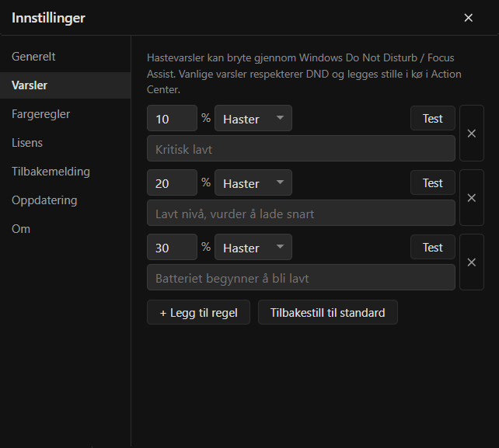Select the Varsler sidebar item

click(x=65, y=85)
